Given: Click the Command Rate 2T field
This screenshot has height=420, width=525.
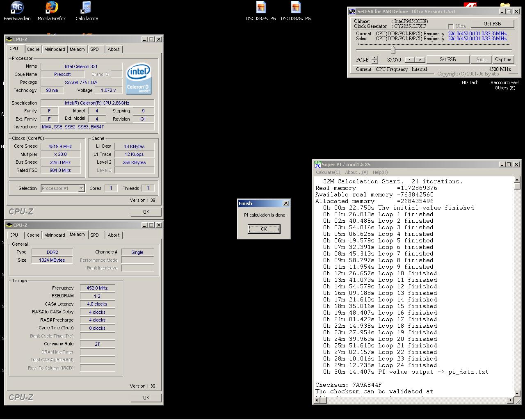Looking at the screenshot, I should coord(97,344).
